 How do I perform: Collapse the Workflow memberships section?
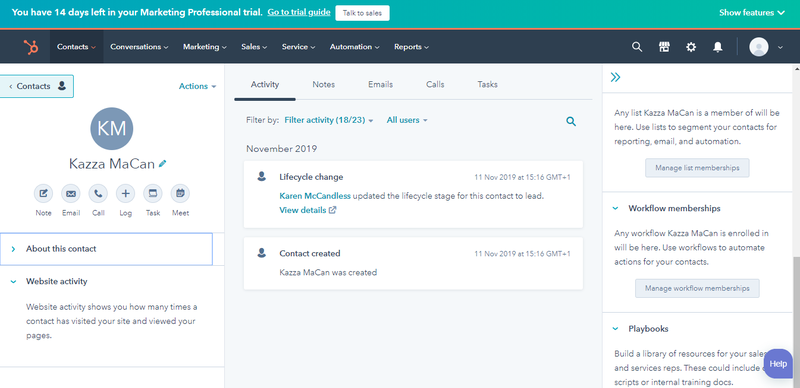pos(615,208)
